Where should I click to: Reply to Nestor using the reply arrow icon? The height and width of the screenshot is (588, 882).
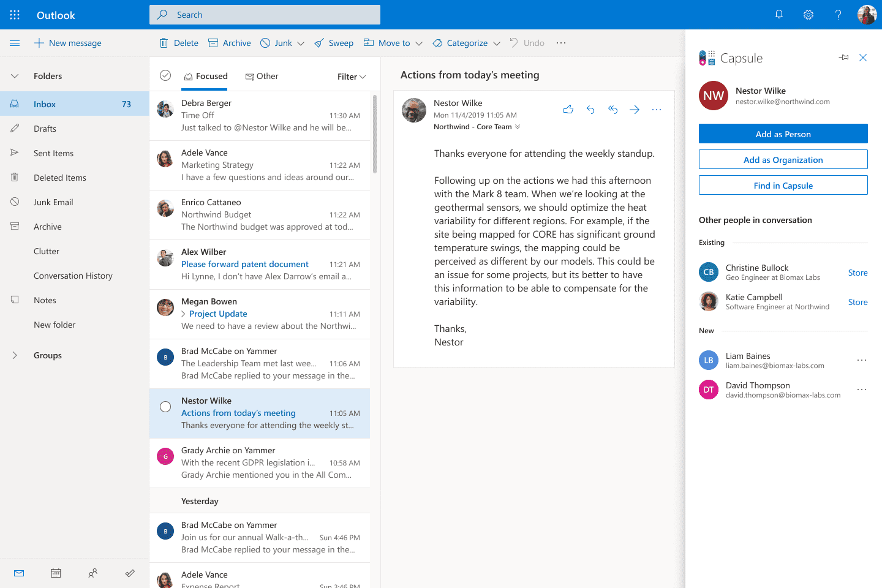coord(590,109)
